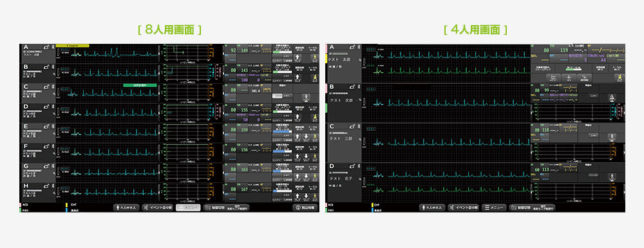Click patient D walking figure, 4-patient screen
644x248 pixels.
pos(612,176)
